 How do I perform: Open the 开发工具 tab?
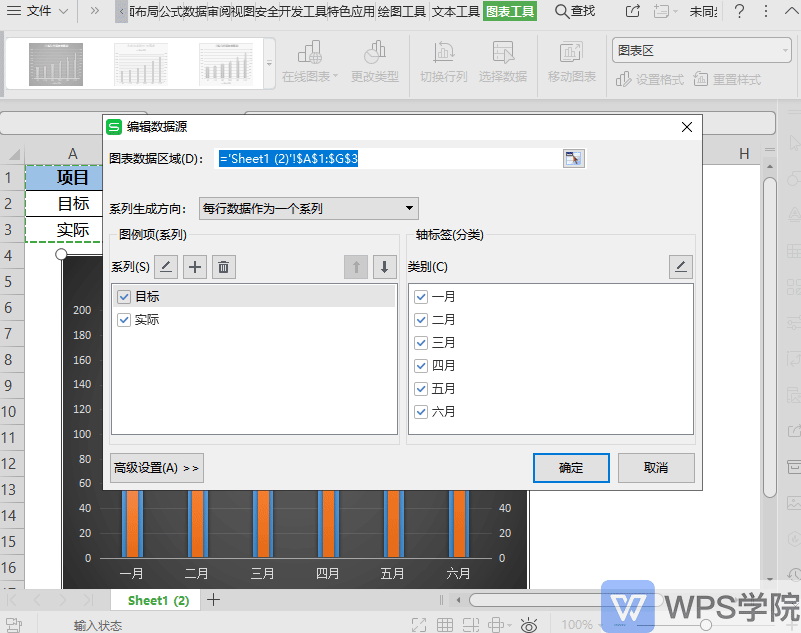tap(302, 11)
